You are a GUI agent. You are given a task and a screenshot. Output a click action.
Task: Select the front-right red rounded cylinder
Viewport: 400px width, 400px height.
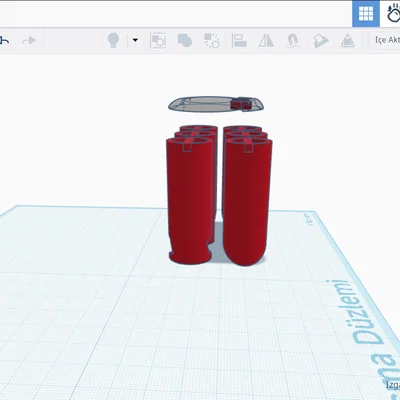tap(247, 201)
